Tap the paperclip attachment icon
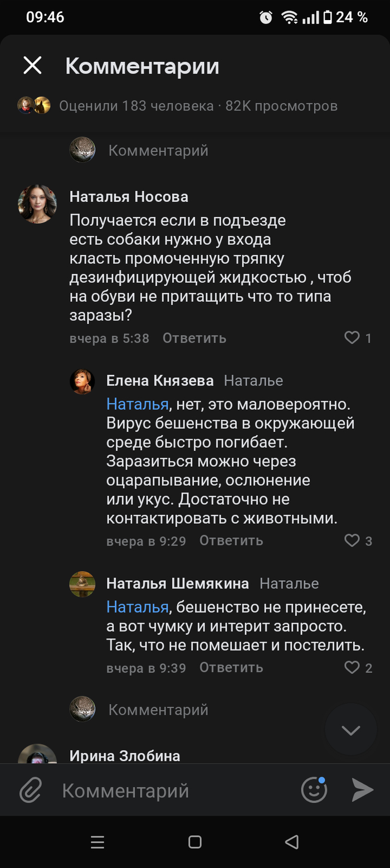This screenshot has height=868, width=390. click(31, 790)
